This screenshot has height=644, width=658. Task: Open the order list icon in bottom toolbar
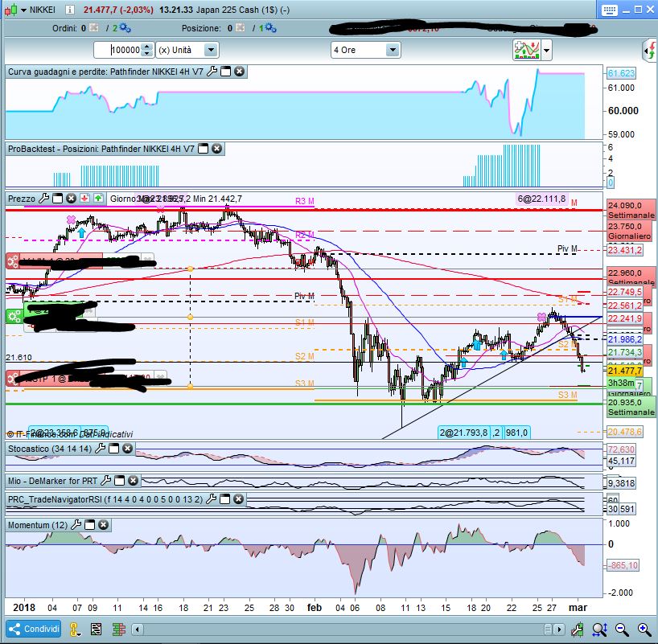click(96, 629)
